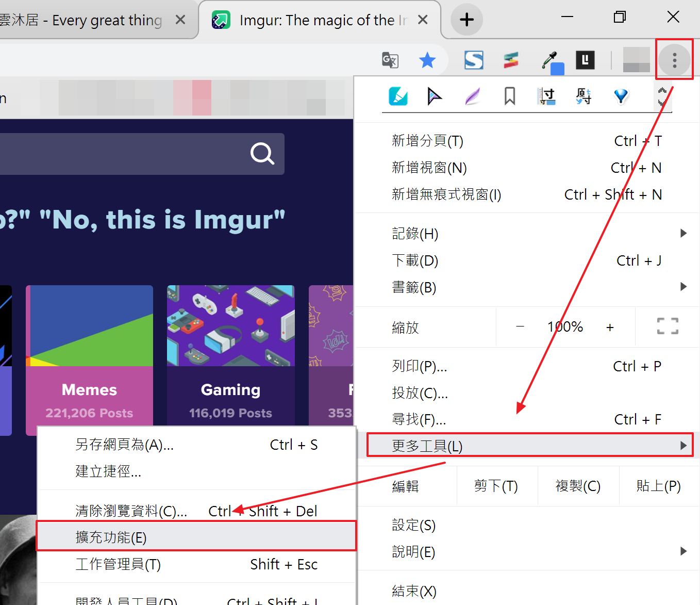Click the blue funnel extension icon
This screenshot has width=700, height=605.
[x=621, y=96]
